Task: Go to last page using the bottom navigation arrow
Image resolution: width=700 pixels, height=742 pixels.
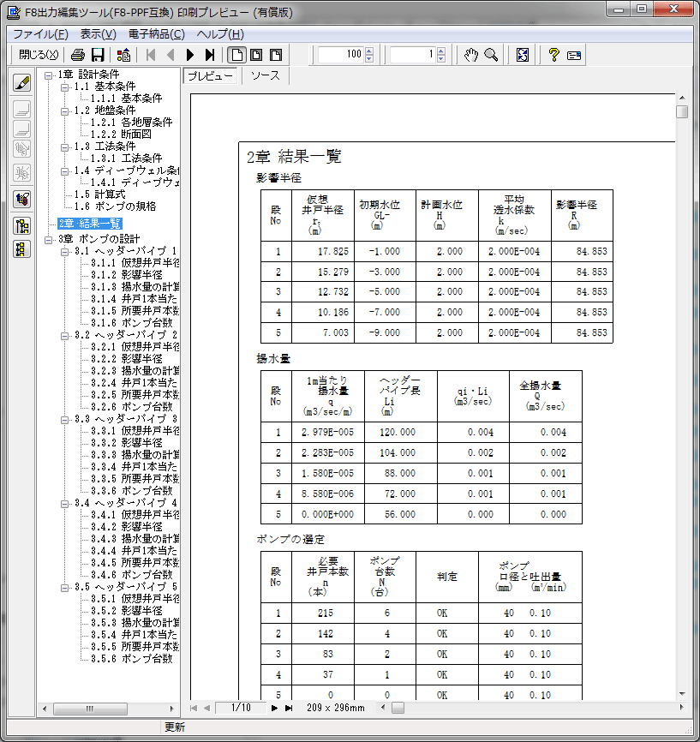Action: tap(289, 708)
